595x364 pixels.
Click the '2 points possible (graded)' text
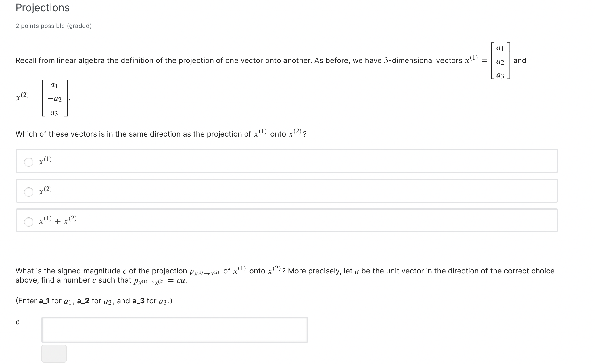53,26
